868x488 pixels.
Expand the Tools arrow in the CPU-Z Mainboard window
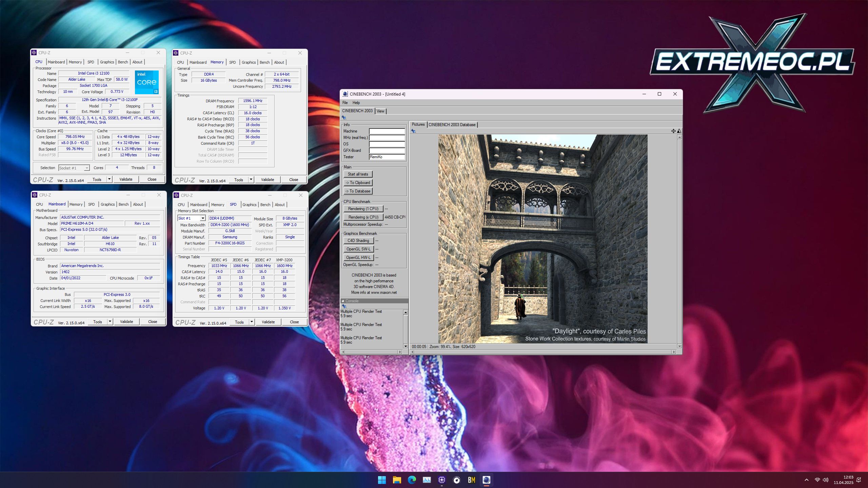tap(110, 322)
